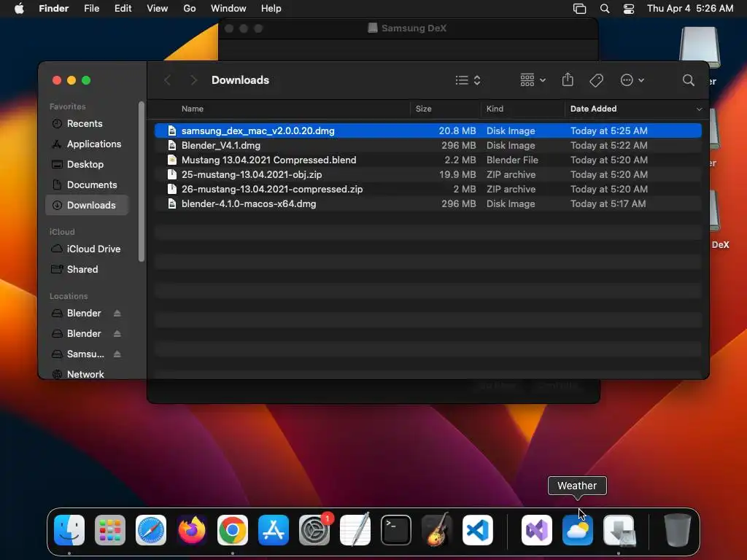Select iCloud Drive in the sidebar

[x=87, y=249]
